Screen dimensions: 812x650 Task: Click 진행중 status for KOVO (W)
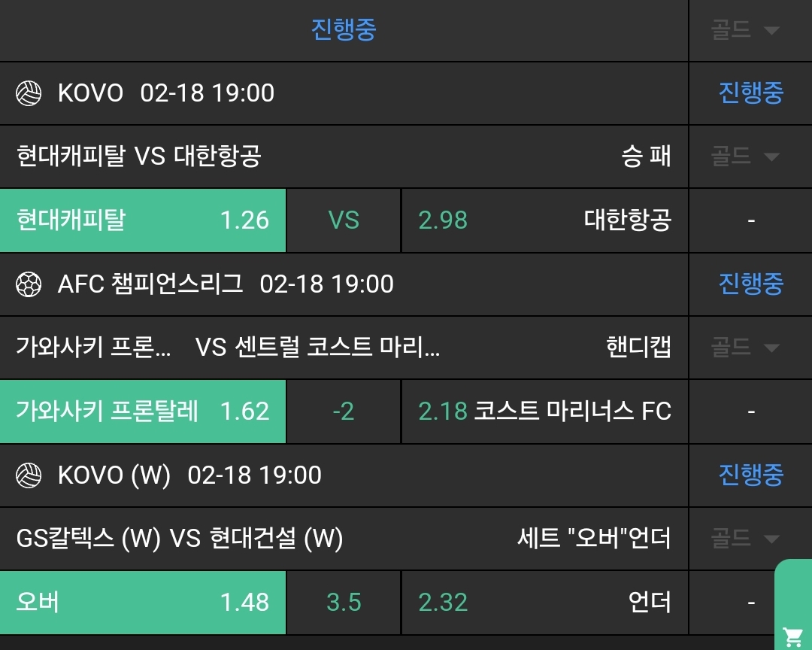[750, 475]
